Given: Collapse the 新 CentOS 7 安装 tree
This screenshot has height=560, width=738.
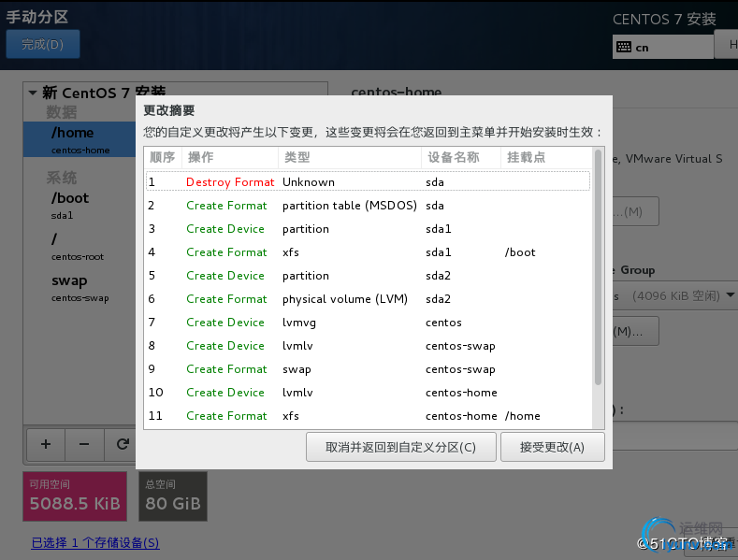Looking at the screenshot, I should pos(33,93).
